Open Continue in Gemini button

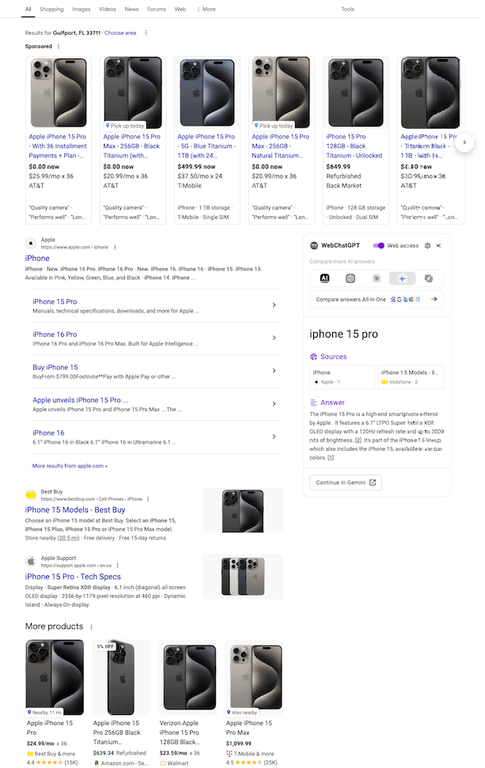(345, 482)
